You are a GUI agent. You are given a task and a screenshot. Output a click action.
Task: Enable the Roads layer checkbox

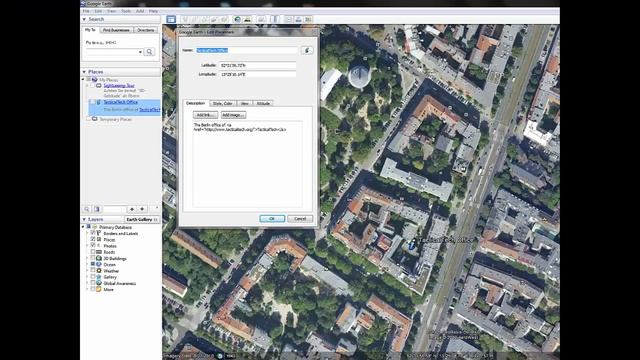(x=93, y=252)
